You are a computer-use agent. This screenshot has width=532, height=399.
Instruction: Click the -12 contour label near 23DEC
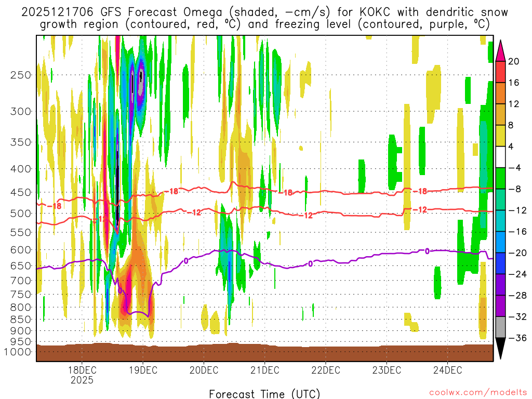420,210
